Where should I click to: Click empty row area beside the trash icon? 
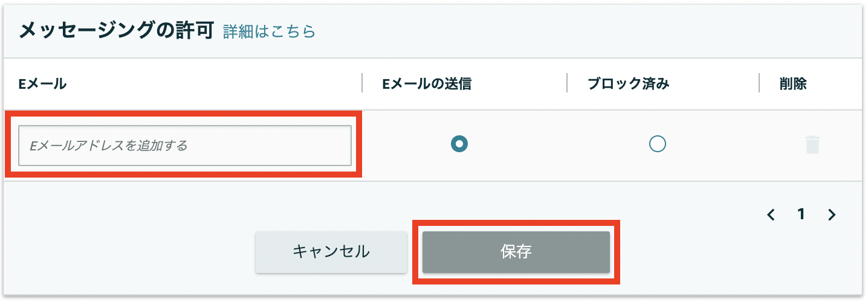tap(843, 145)
